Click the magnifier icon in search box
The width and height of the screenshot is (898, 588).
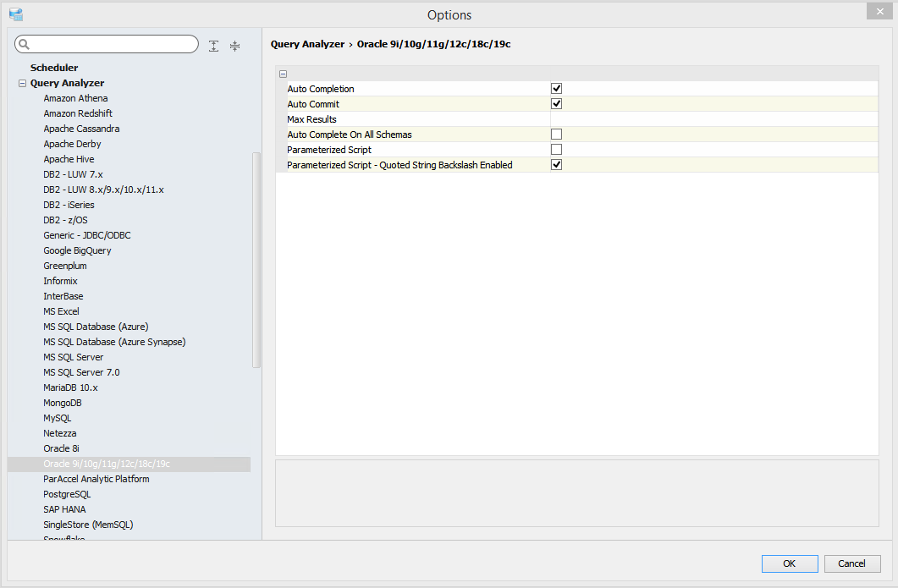click(24, 45)
